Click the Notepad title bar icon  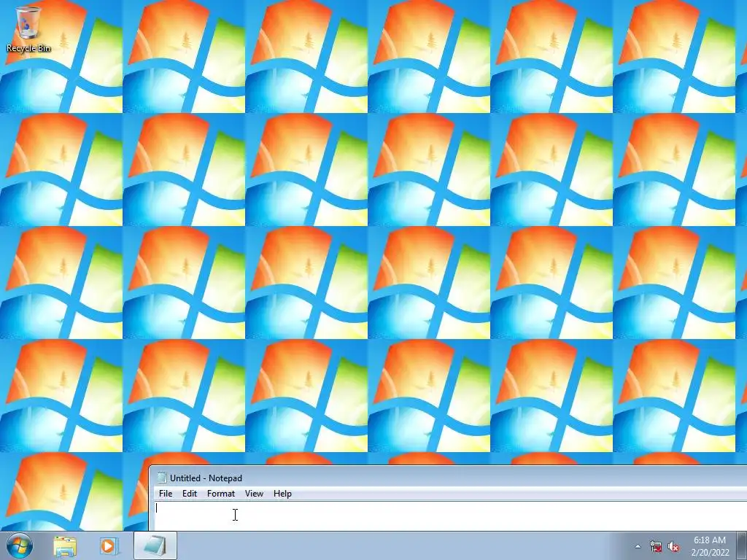pos(162,478)
